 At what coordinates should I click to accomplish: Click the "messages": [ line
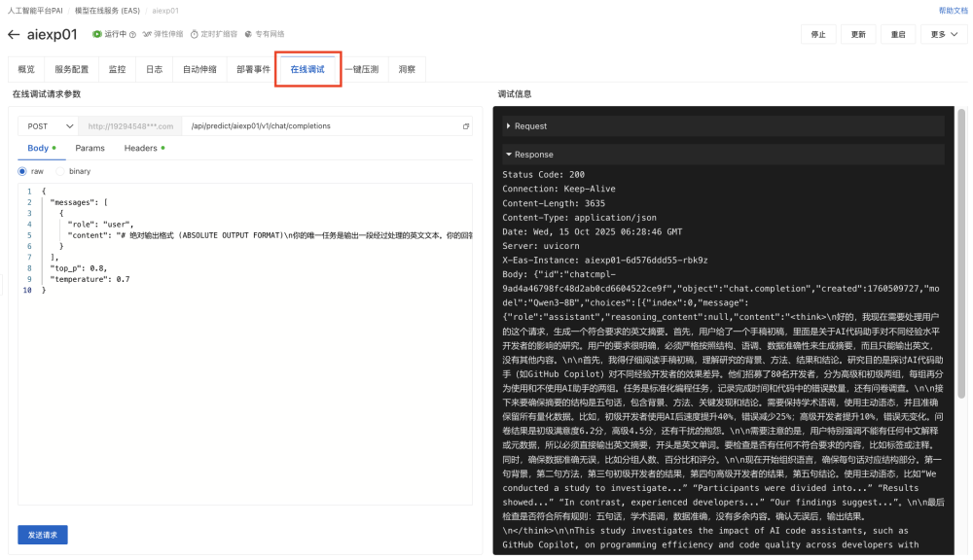point(79,202)
